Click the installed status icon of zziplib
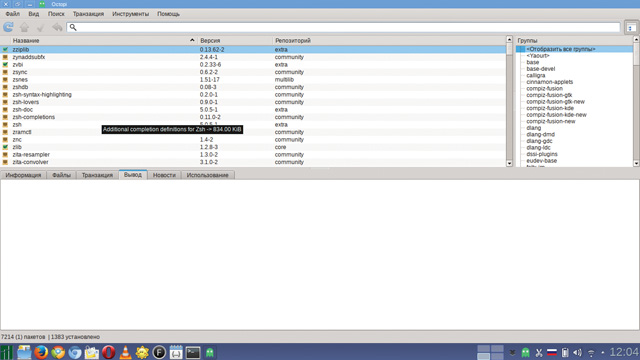640x360 pixels. click(x=5, y=49)
